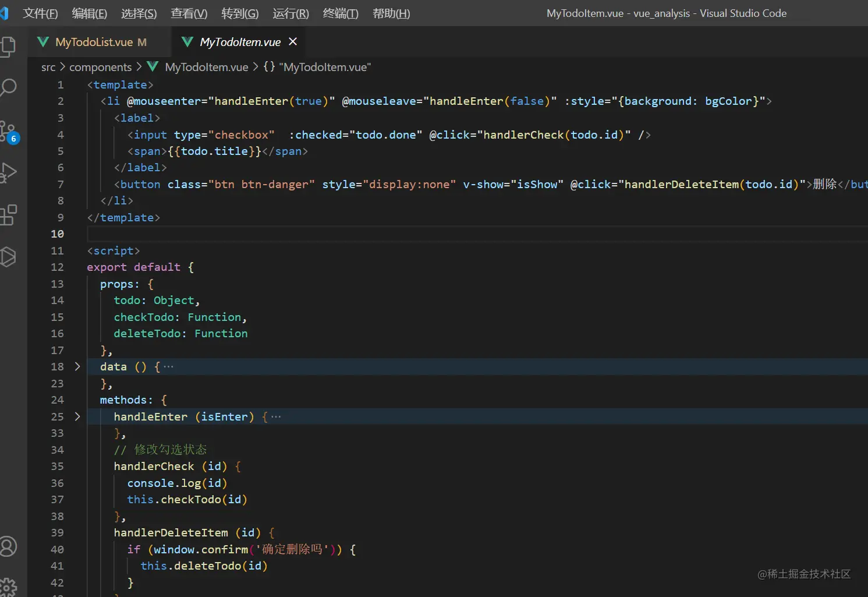
Task: Open the Search view in activity bar
Action: 8,88
